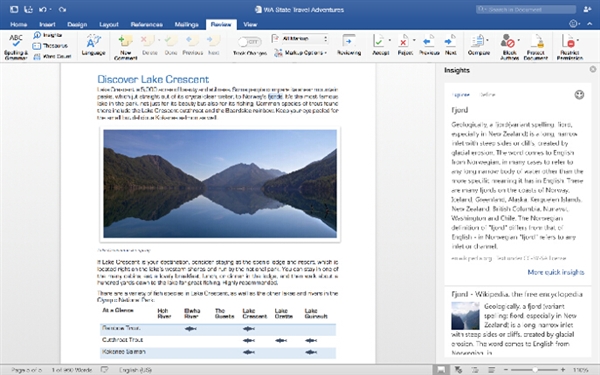Open the Compare dropdown arrow
This screenshot has height=375, width=600.
click(x=488, y=40)
